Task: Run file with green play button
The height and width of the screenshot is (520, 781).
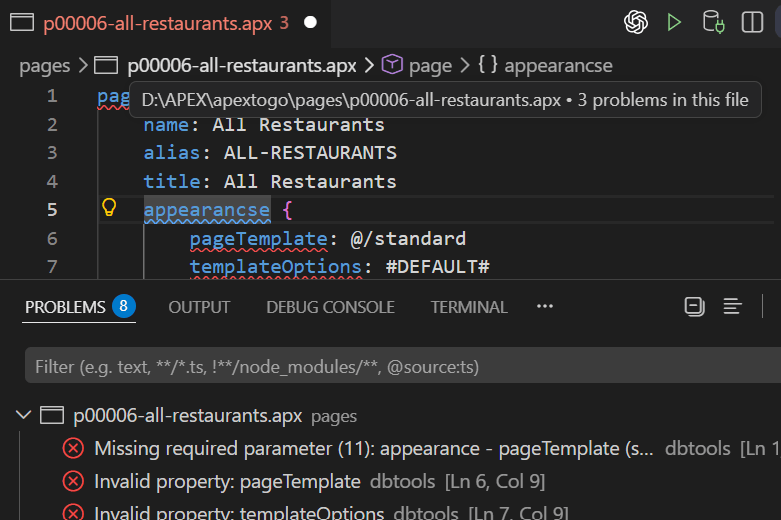Action: pos(674,22)
